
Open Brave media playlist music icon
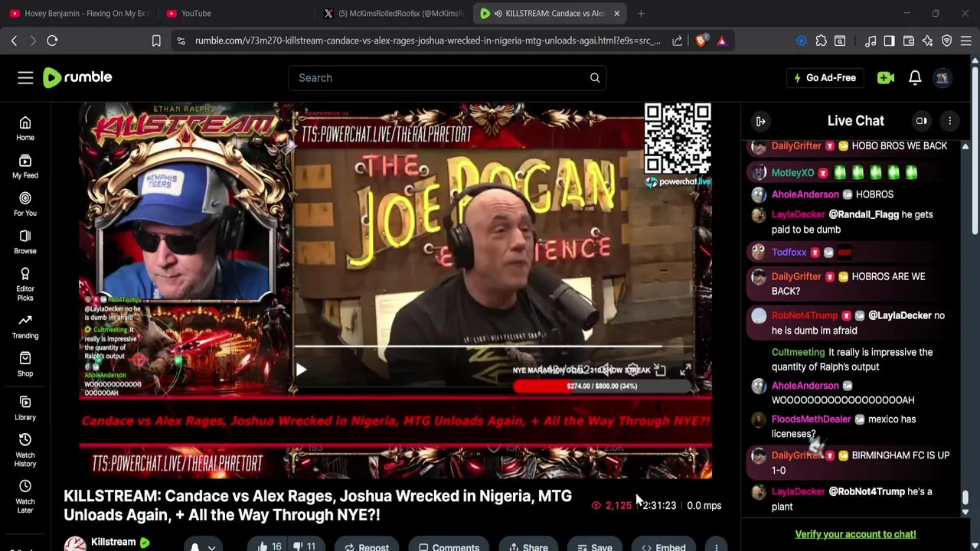click(871, 41)
